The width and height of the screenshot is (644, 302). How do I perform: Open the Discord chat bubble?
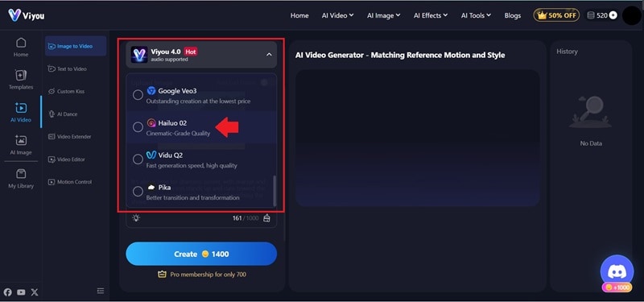[617, 271]
